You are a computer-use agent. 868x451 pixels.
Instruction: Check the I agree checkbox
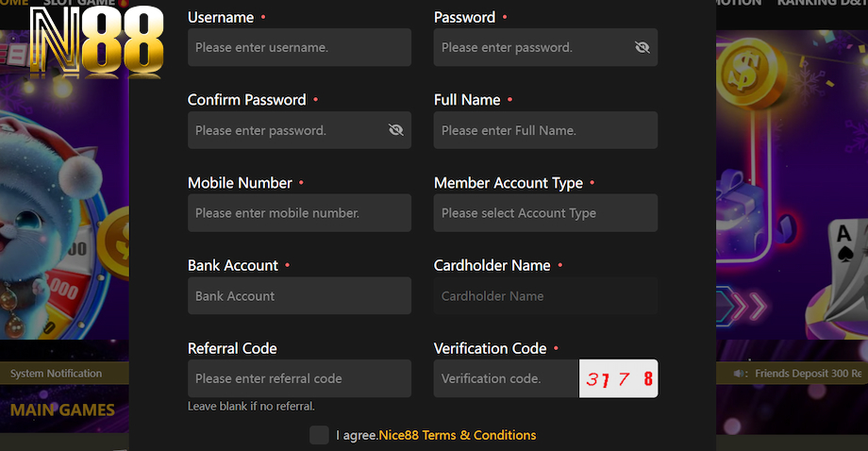[x=319, y=435]
